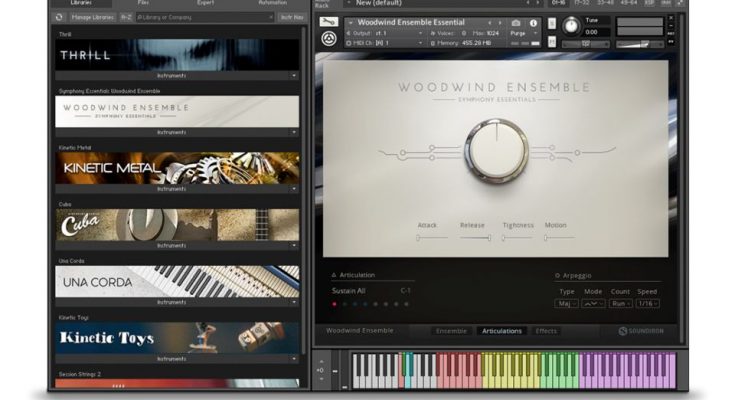Image resolution: width=735 pixels, height=400 pixels.
Task: Click the Native Instruments round logo icon
Action: pyautogui.click(x=327, y=40)
